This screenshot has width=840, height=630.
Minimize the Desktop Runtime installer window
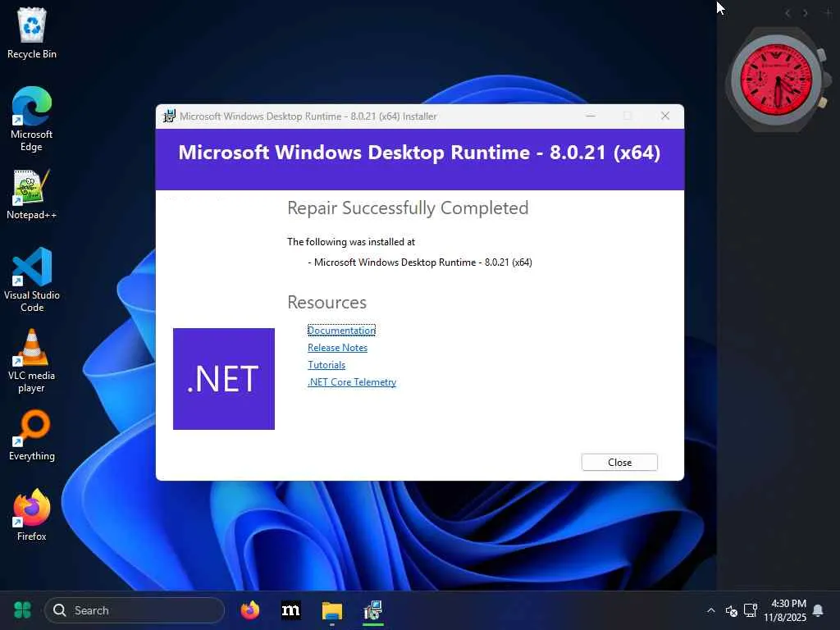click(x=591, y=116)
